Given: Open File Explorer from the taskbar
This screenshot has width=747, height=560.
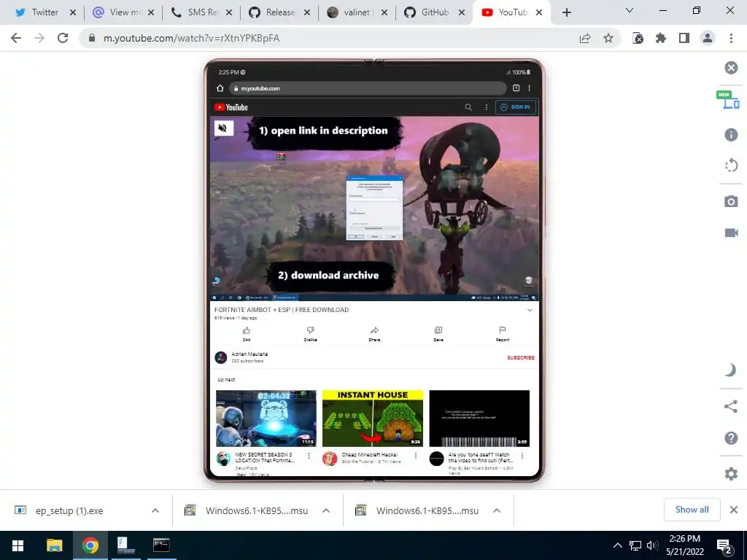Looking at the screenshot, I should point(54,545).
